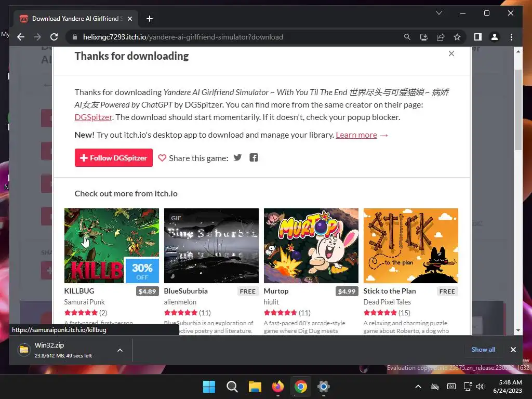Open the Murtop game thumbnail
The height and width of the screenshot is (399, 532).
click(x=311, y=246)
